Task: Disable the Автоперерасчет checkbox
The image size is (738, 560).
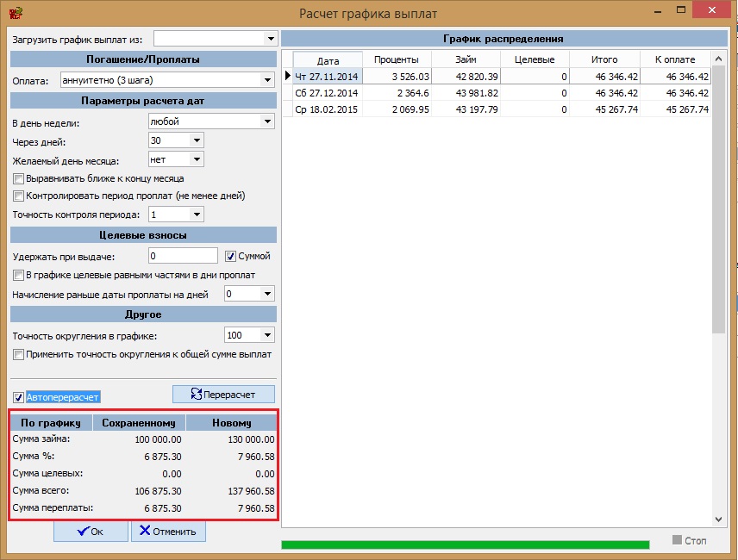Action: pos(19,397)
